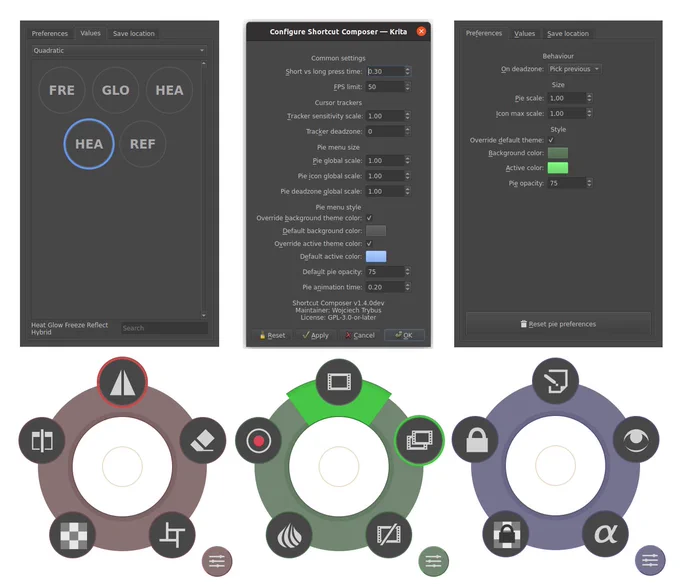This screenshot has width=680, height=585.
Task: Open the On deadzone Pick previous dropdown
Action: [x=574, y=69]
